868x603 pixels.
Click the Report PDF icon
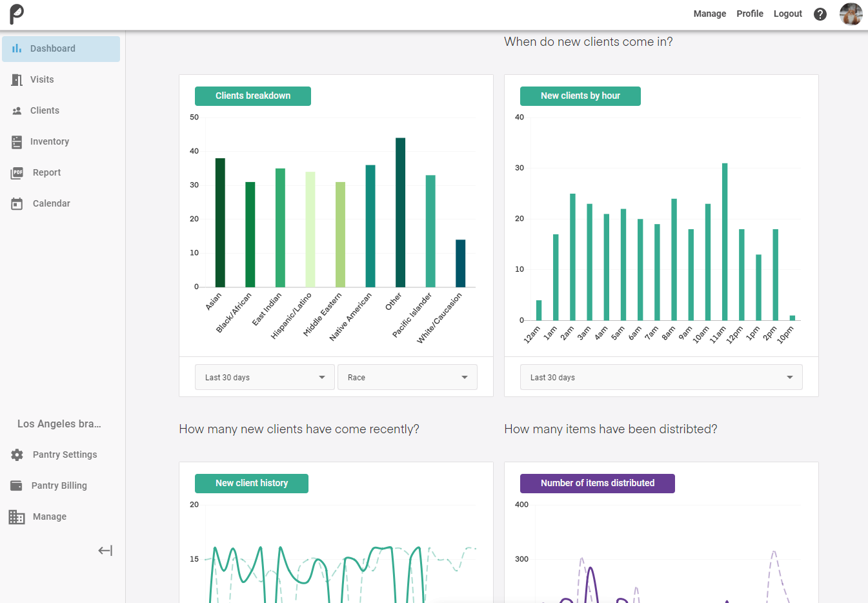point(17,173)
